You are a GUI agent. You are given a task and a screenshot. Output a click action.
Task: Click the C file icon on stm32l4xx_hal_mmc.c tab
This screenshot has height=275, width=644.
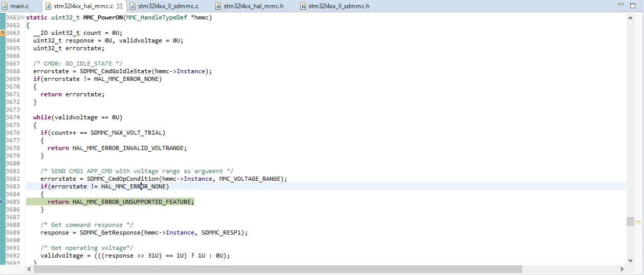click(x=49, y=6)
